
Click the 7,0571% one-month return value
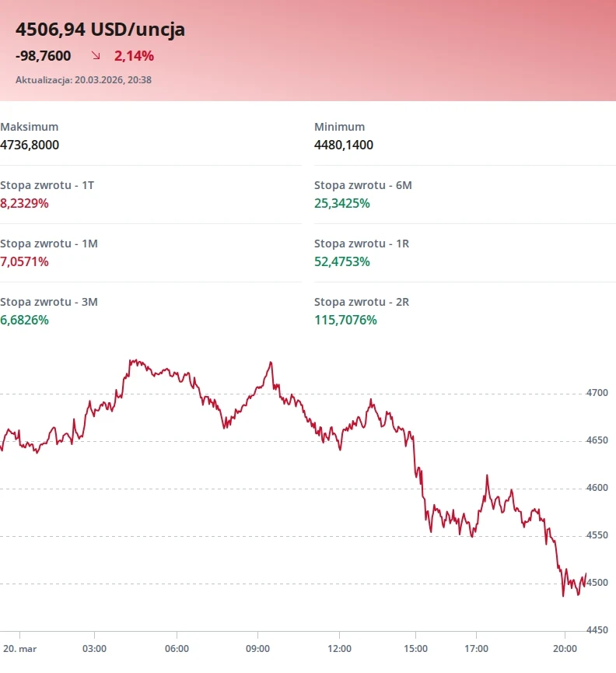(24, 261)
